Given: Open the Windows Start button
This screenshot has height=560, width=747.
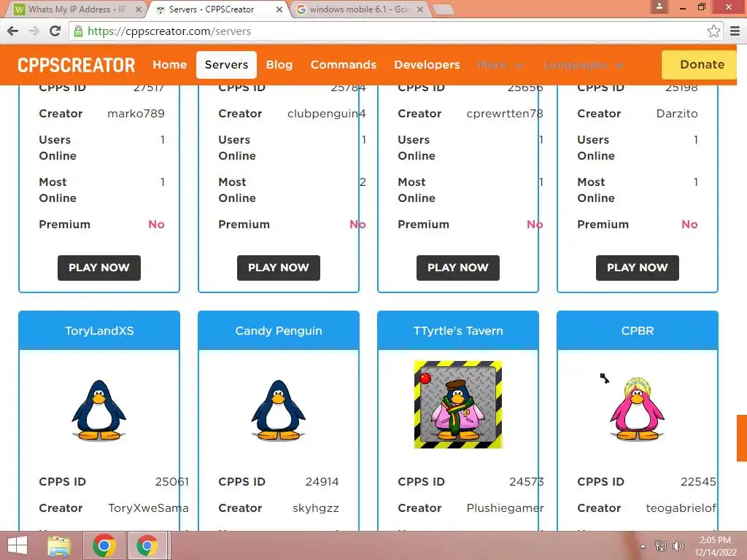Looking at the screenshot, I should click(18, 545).
